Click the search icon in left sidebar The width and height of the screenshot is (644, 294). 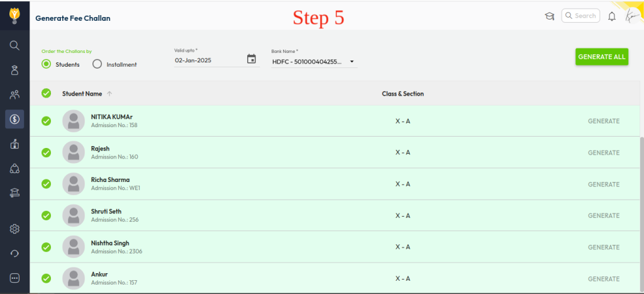click(14, 45)
